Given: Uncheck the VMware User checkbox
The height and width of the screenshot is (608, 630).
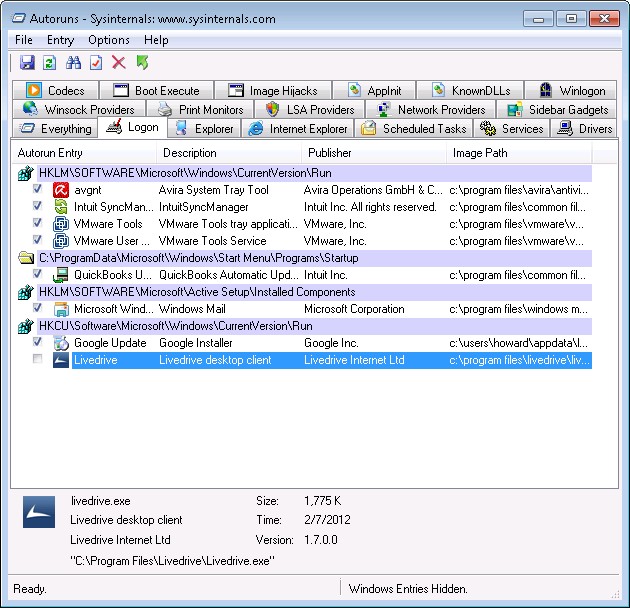Looking at the screenshot, I should pos(37,240).
